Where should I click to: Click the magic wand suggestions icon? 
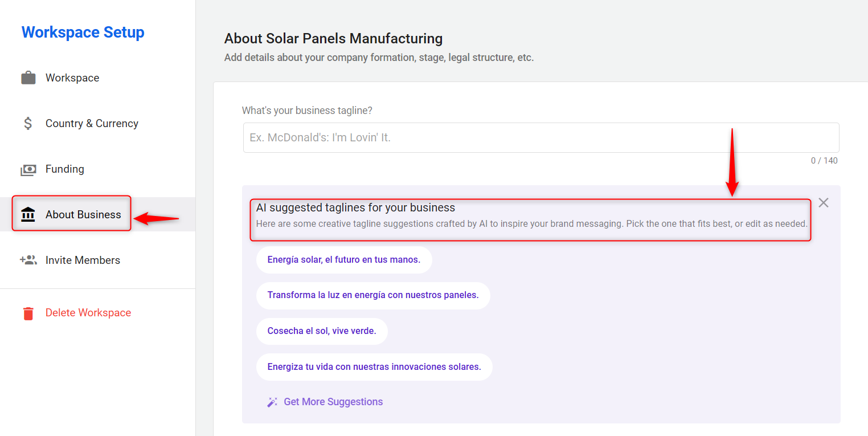tap(272, 402)
